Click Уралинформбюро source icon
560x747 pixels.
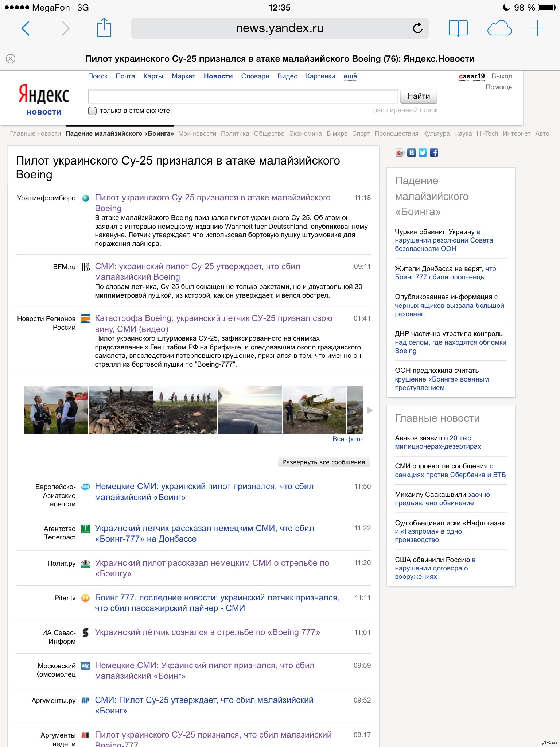pos(86,198)
